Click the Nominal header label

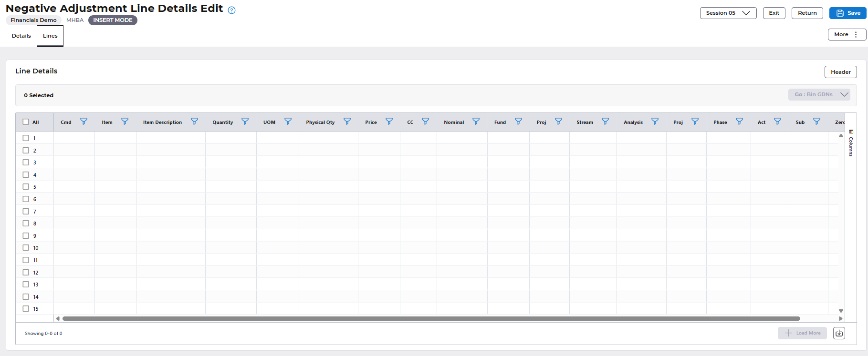(x=454, y=122)
